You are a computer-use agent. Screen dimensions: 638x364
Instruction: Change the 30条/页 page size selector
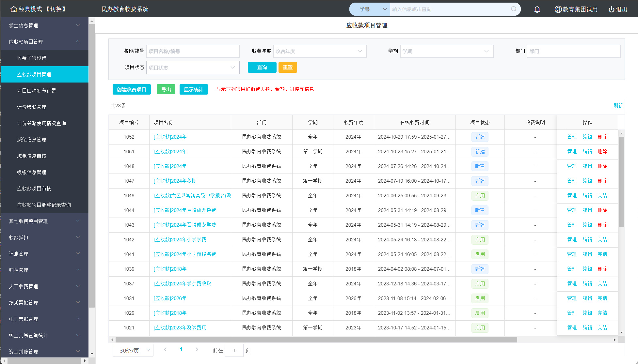pos(133,350)
